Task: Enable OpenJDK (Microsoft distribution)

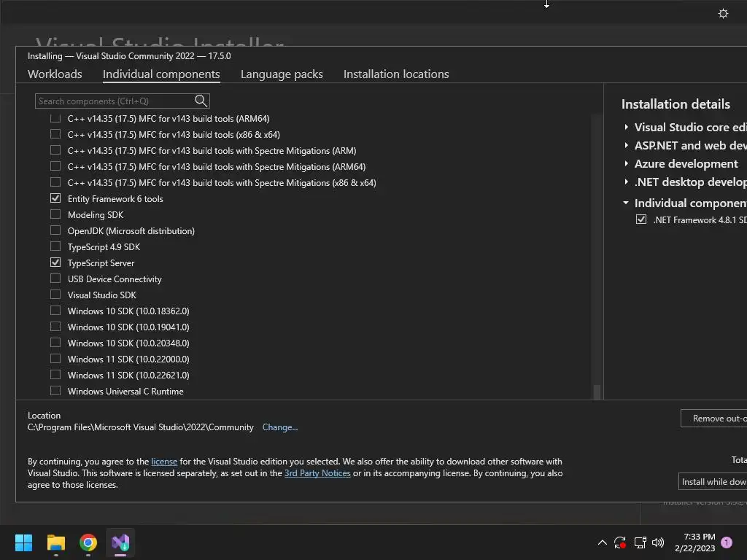Action: pyautogui.click(x=55, y=231)
